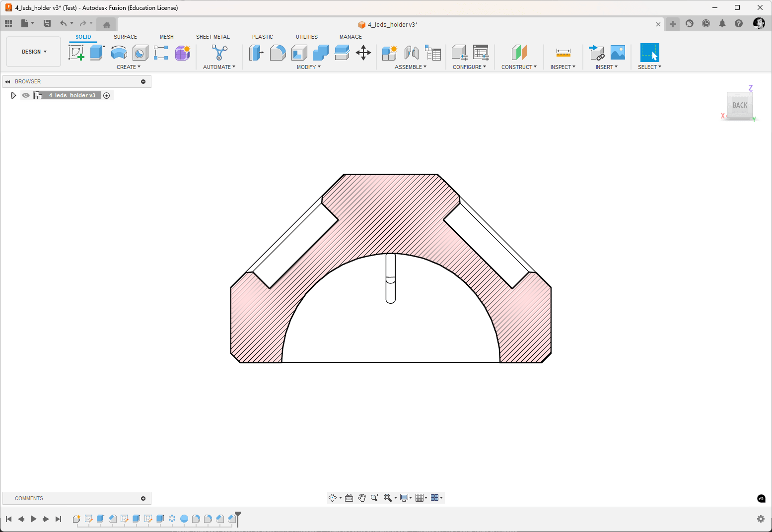
Task: Expand the 4_leds_holder v3 tree node
Action: (x=13, y=95)
